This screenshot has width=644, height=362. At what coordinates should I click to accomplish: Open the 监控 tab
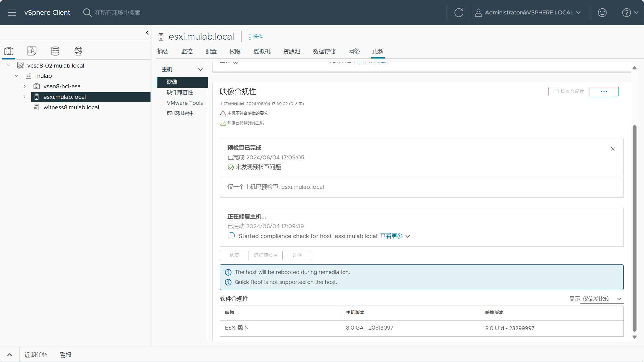point(187,51)
